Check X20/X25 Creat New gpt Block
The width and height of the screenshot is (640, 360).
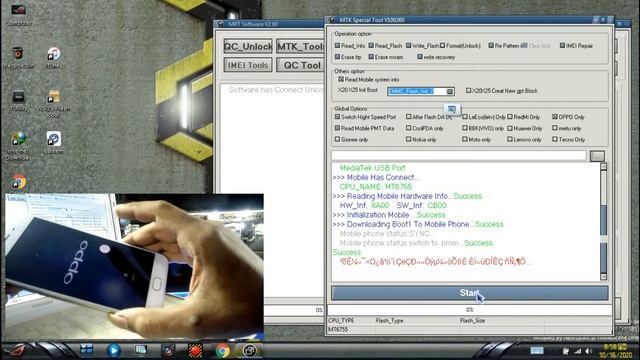coord(468,90)
